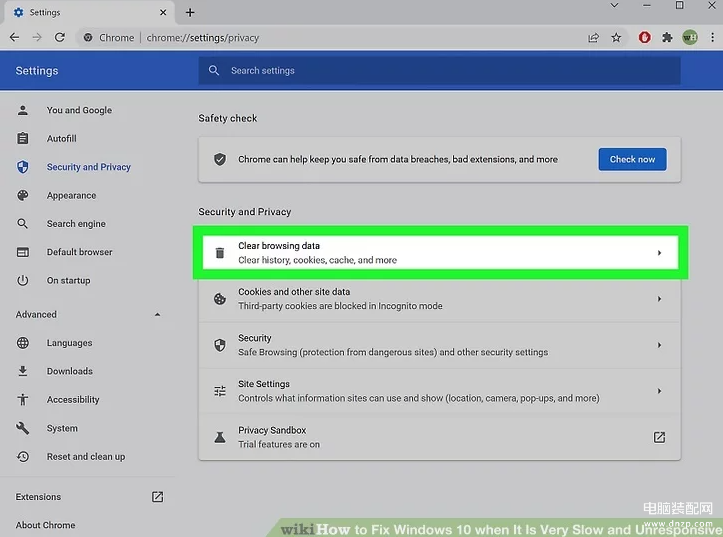Open About Chrome

tap(45, 525)
